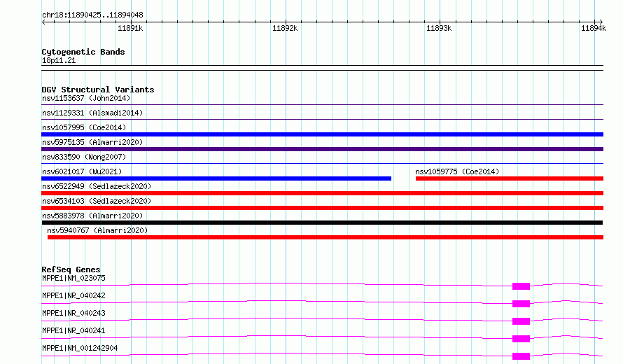Open variant nsv1057995 (Coe2014)

(84, 127)
